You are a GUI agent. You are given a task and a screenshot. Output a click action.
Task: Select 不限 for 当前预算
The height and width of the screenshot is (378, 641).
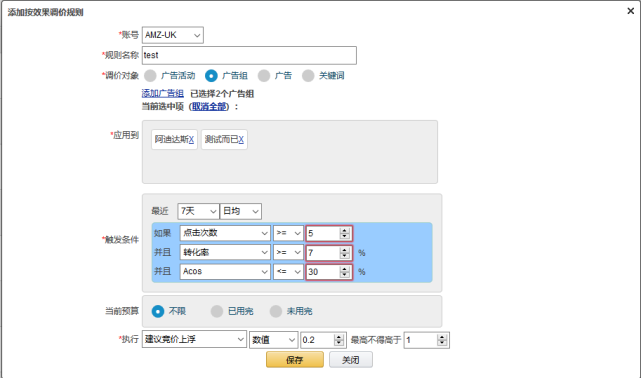click(x=158, y=311)
